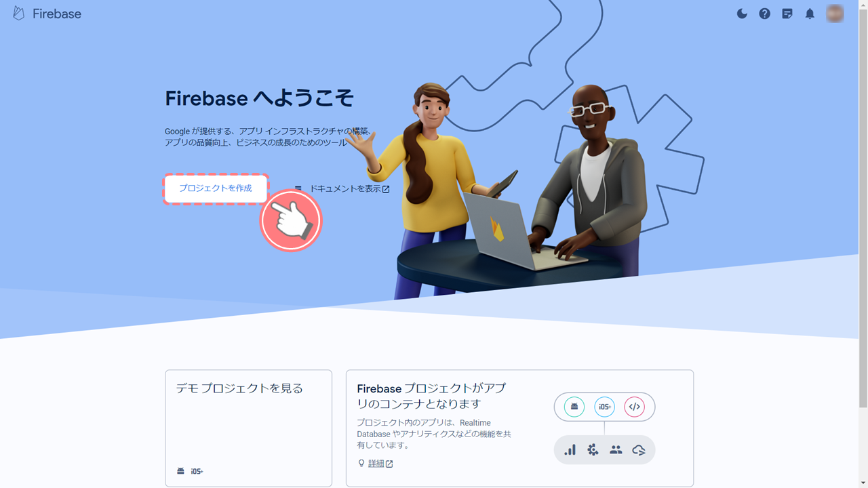Open the デモ プロジェクトを見る card

pyautogui.click(x=248, y=428)
